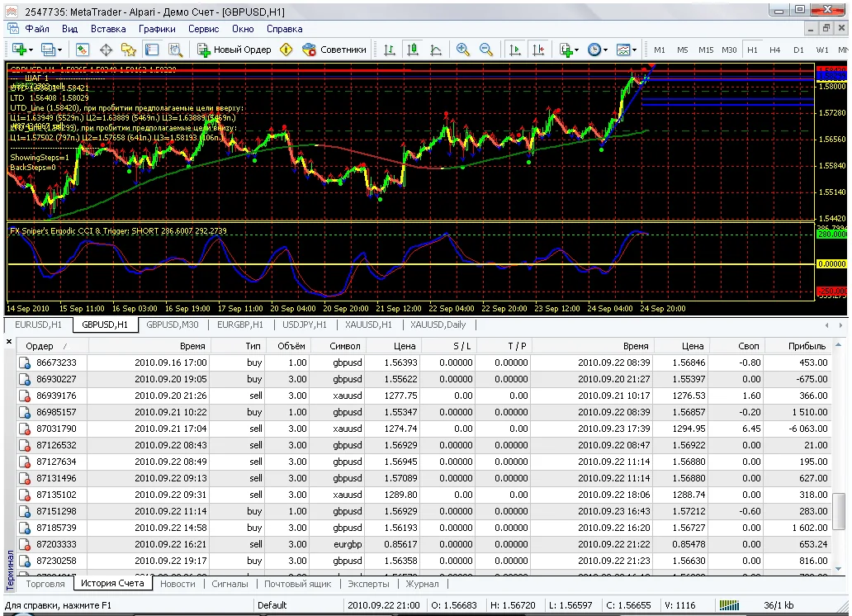The image size is (852, 616).
Task: Open the Strategy Tester icon
Action: click(175, 50)
